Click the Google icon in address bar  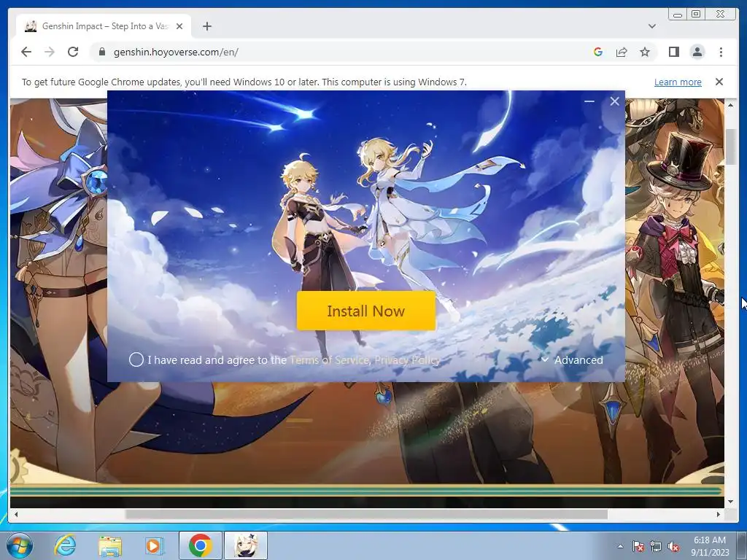[598, 52]
